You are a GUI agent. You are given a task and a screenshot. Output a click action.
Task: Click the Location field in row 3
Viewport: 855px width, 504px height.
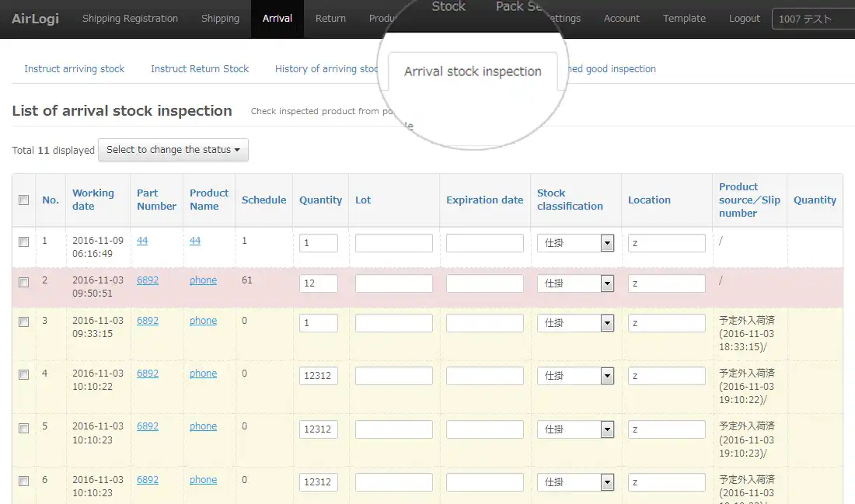tap(666, 323)
